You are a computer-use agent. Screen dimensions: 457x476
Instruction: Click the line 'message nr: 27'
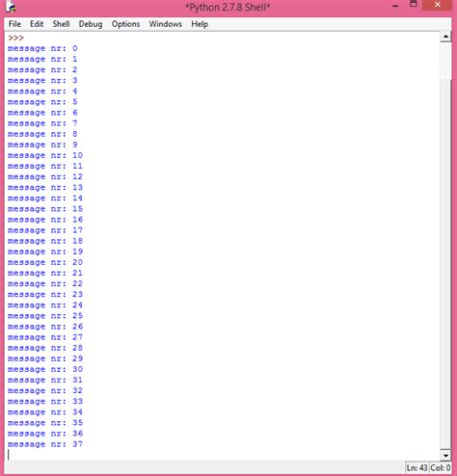pos(45,337)
